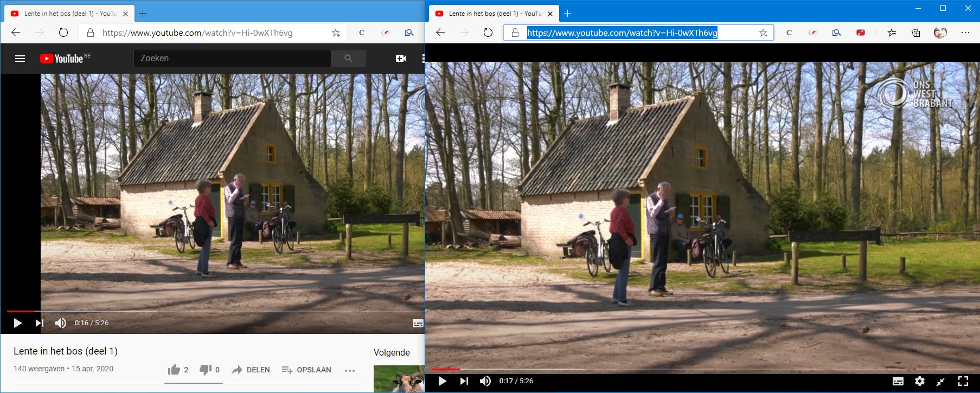
Task: Click the video title 'Lente in het bos (deel 1)'
Action: [x=66, y=351]
